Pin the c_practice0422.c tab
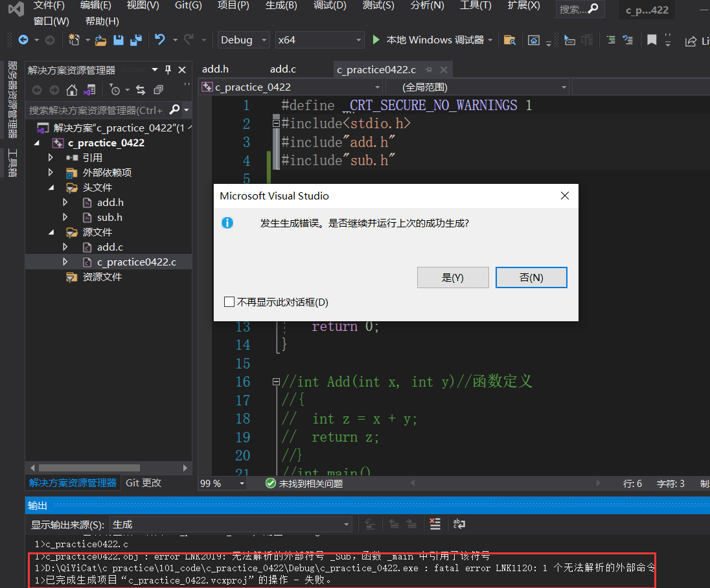The width and height of the screenshot is (710, 588). tap(428, 70)
